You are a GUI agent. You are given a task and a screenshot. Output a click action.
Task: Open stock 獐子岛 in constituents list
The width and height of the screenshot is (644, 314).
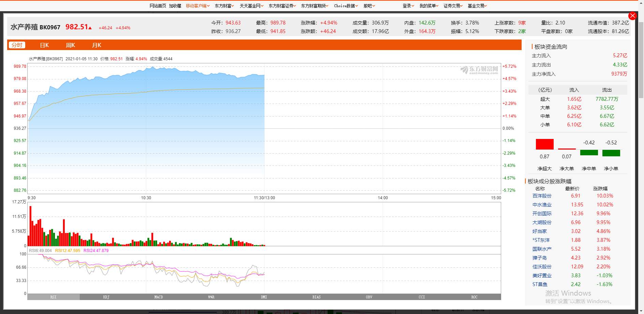coord(539,258)
